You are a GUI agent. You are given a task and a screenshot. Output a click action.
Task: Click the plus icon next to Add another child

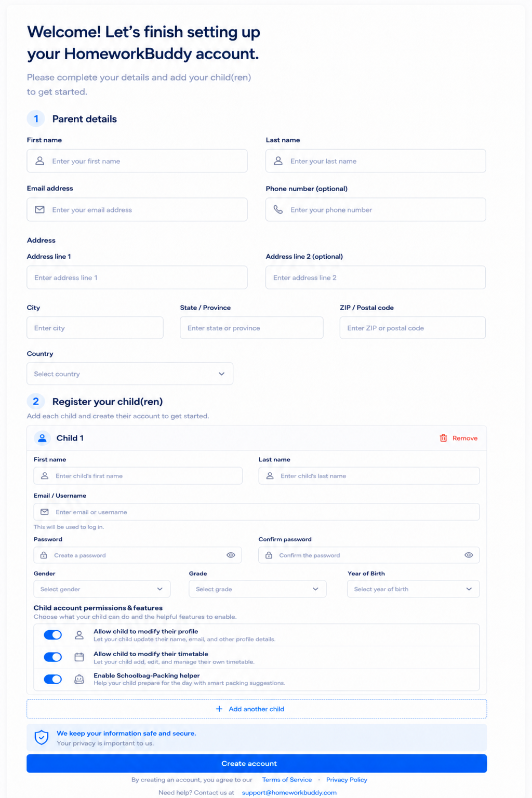(x=219, y=709)
